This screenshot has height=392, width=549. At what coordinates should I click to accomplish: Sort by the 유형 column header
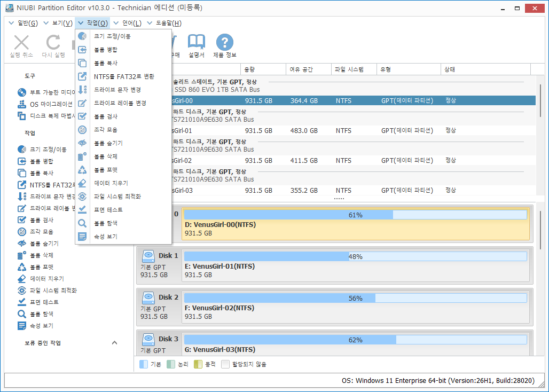pos(409,69)
